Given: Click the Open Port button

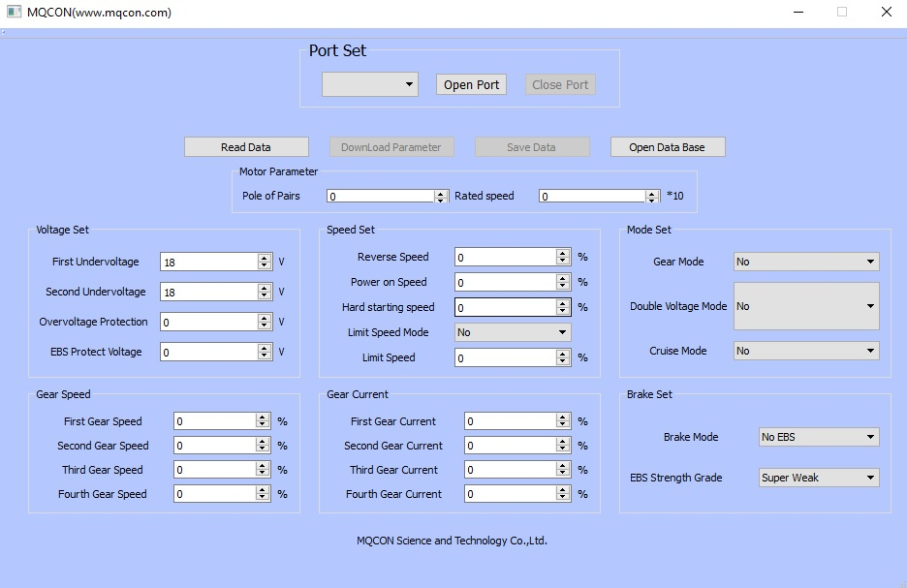Looking at the screenshot, I should pos(471,85).
